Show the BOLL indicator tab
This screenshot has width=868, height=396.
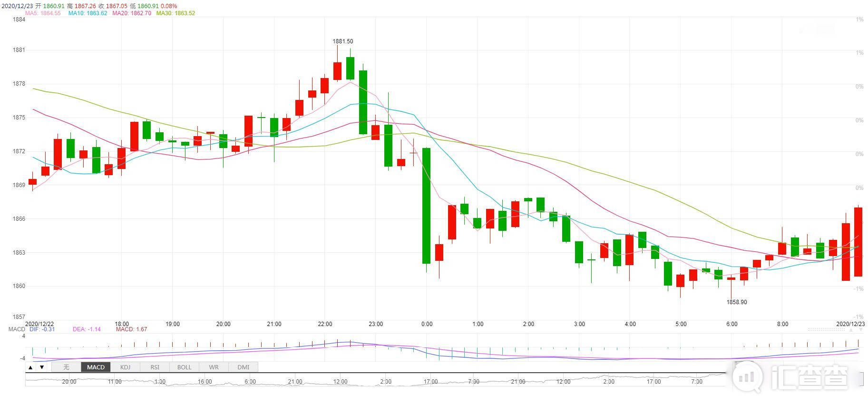coord(184,367)
